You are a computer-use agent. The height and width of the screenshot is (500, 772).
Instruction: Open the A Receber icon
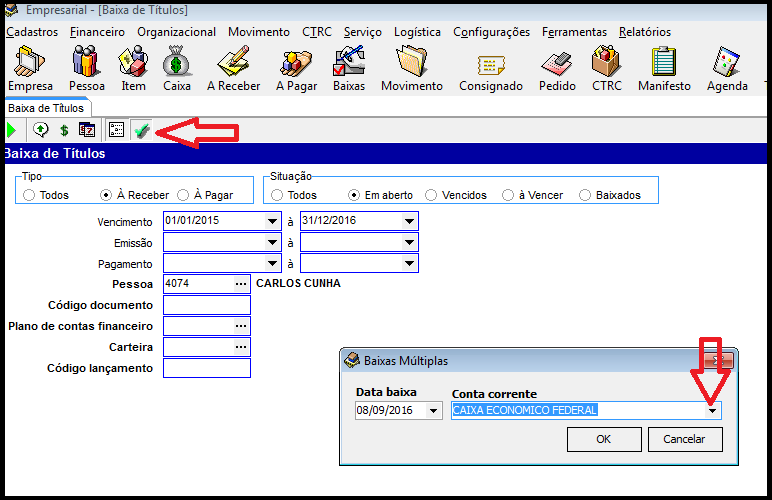(233, 67)
